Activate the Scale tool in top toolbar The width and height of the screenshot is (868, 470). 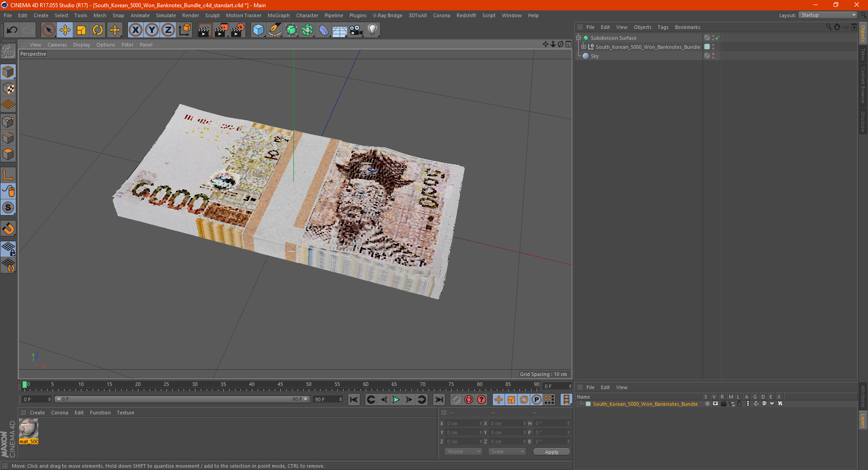(x=81, y=30)
